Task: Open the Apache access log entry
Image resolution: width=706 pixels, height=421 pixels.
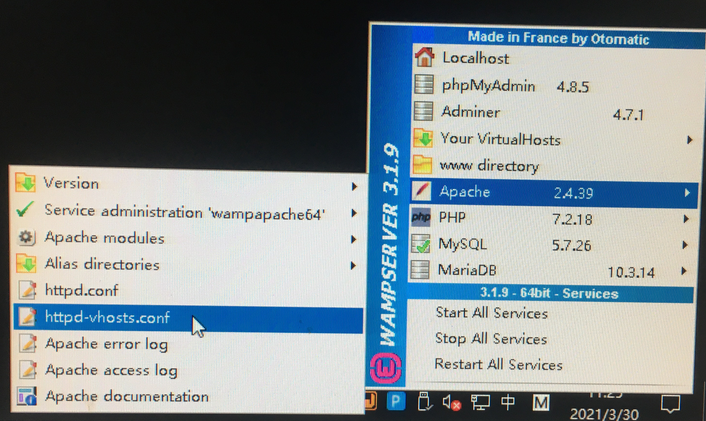Action: click(x=110, y=371)
